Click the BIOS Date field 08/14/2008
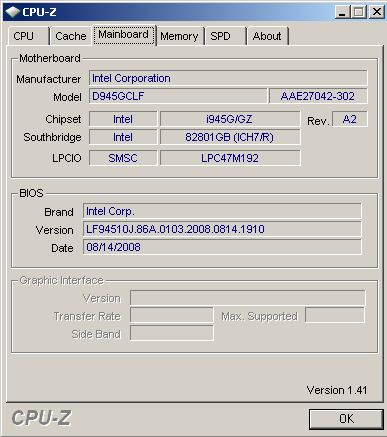The width and height of the screenshot is (387, 437). click(222, 247)
